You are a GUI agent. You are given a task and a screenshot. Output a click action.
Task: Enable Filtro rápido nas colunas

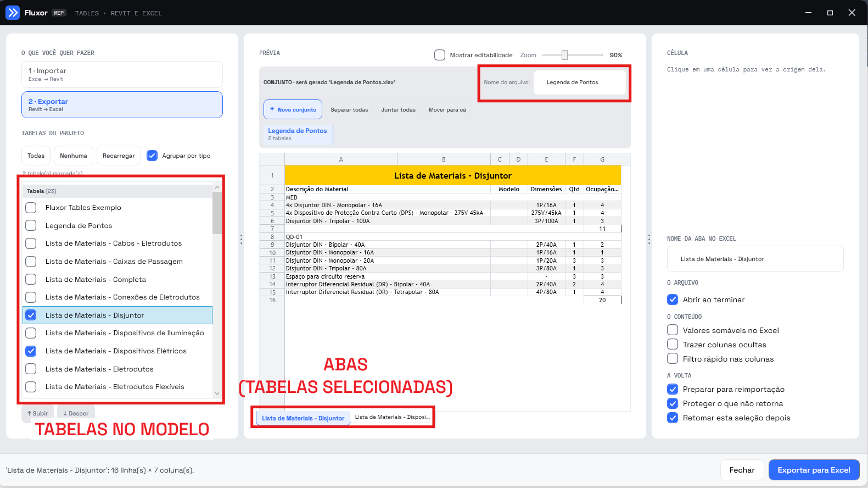[x=673, y=358]
